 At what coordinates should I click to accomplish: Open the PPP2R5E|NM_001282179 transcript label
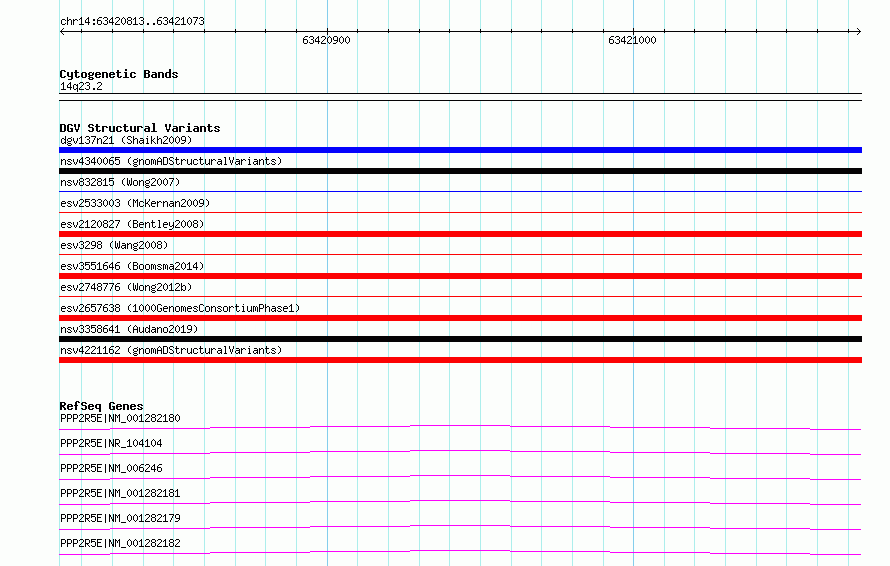[x=120, y=518]
